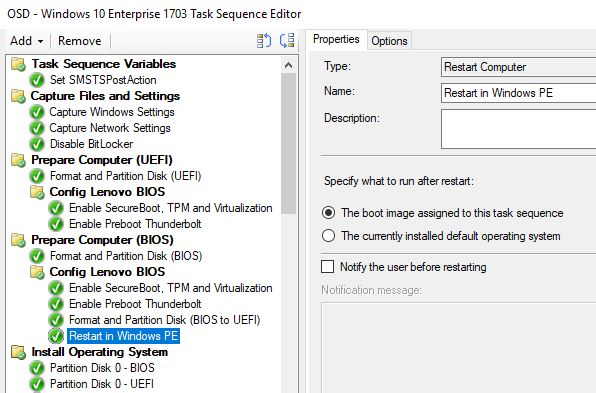Viewport: 596px width, 393px height.
Task: Click check icon beside Format and Partition Disk (BIOS to UEFI)
Action: tap(56, 320)
